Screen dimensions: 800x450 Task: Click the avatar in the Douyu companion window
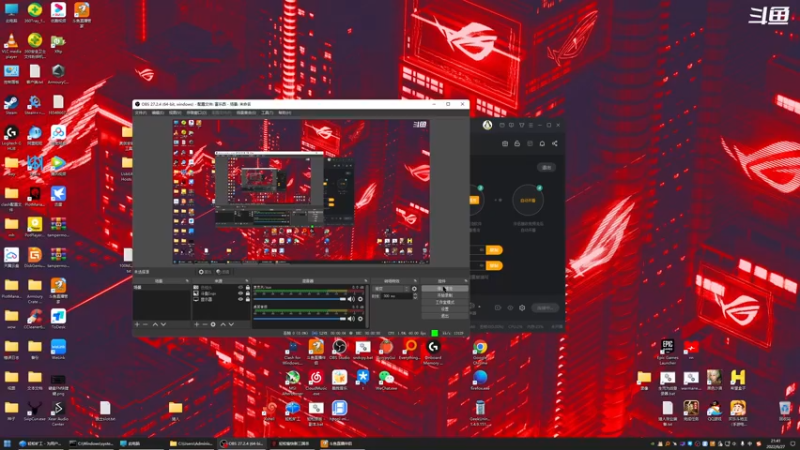coord(487,125)
